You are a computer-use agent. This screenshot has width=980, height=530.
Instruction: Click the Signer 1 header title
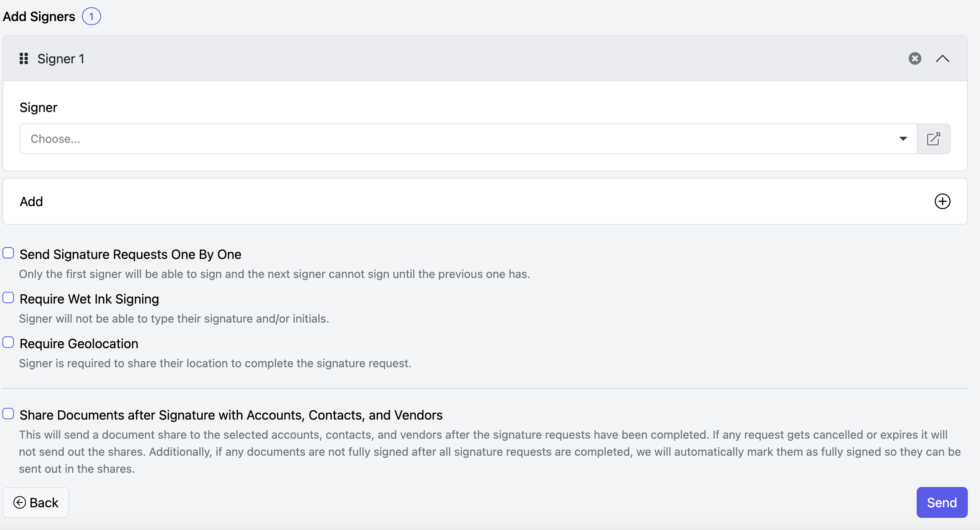point(61,59)
